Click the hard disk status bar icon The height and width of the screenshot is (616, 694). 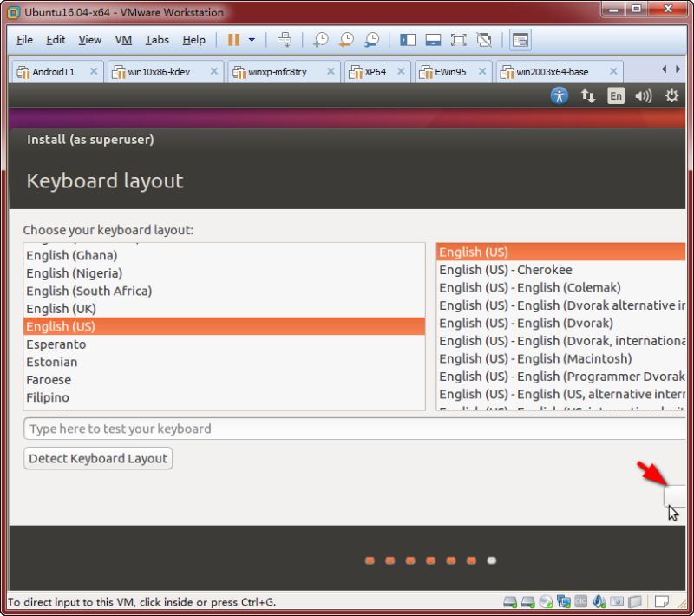[509, 600]
